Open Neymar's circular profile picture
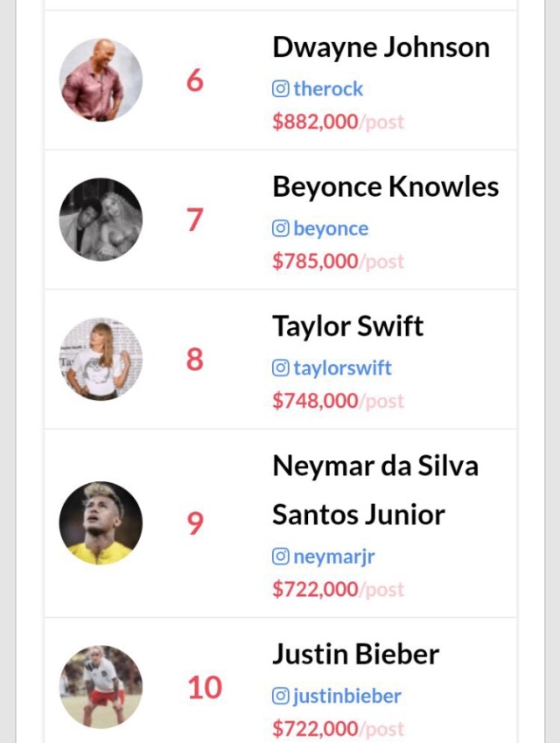This screenshot has height=743, width=560. pos(101,523)
